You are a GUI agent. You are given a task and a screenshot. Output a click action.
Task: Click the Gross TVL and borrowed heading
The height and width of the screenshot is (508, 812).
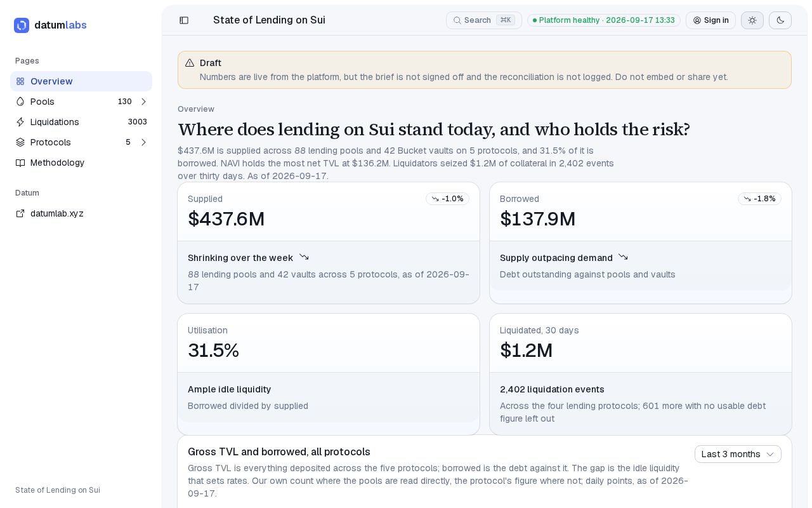coord(279,452)
